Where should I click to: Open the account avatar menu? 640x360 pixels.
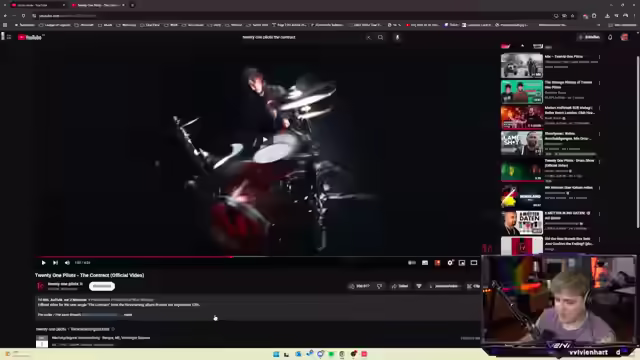(x=624, y=37)
